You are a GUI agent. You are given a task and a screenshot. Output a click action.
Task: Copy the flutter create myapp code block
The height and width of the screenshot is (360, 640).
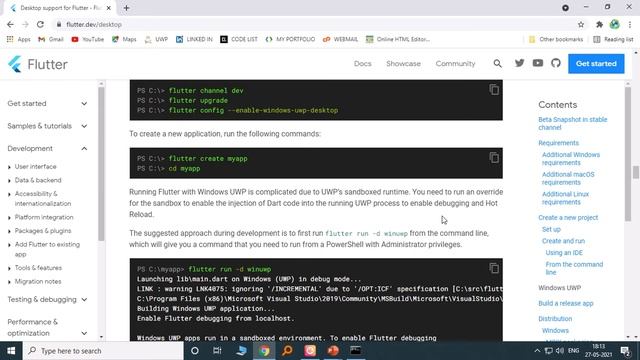(494, 158)
